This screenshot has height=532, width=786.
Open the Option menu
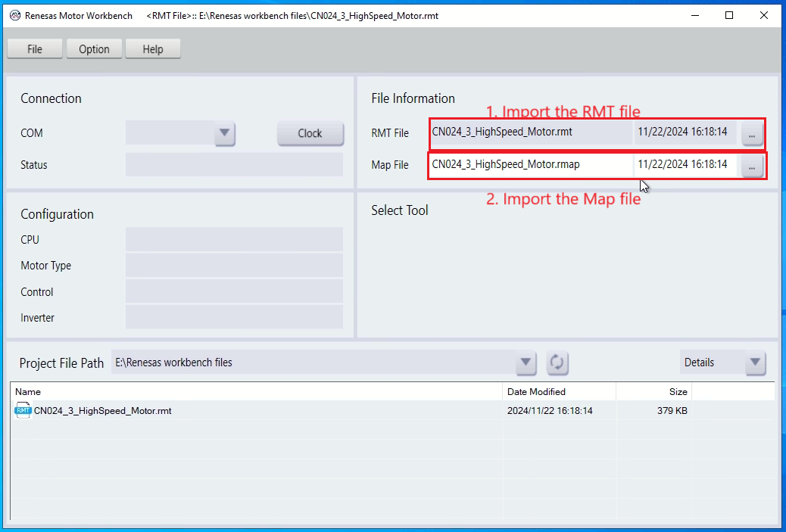point(94,49)
